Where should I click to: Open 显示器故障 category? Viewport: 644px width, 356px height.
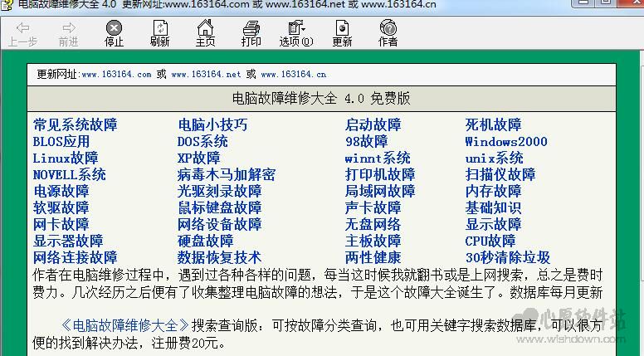point(68,241)
